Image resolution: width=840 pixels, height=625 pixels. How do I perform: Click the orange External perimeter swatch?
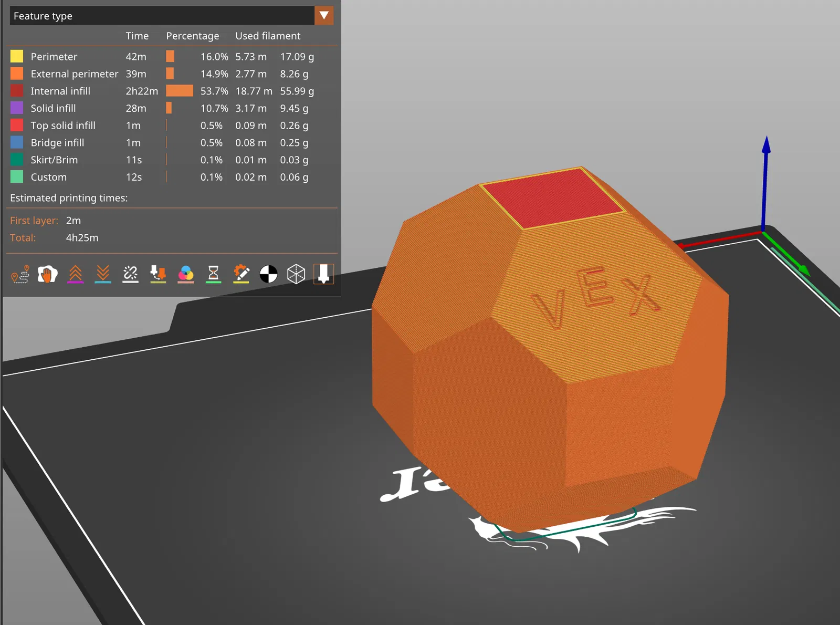17,74
